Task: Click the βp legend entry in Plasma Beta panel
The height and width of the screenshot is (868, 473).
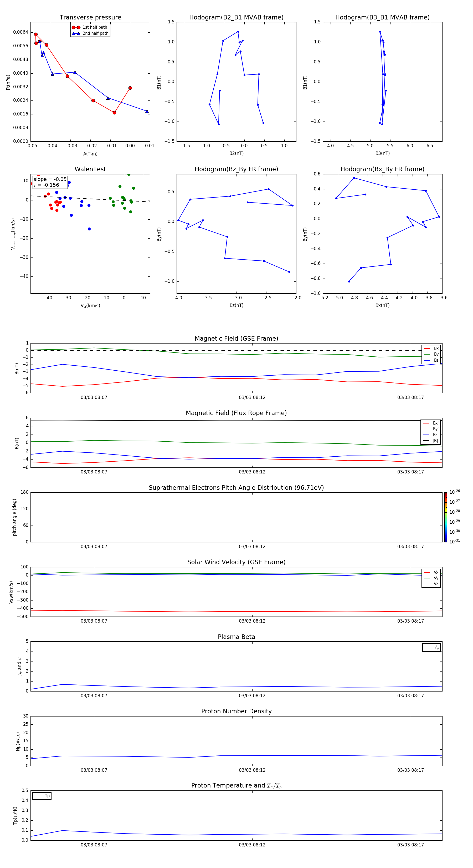Action: [x=431, y=647]
